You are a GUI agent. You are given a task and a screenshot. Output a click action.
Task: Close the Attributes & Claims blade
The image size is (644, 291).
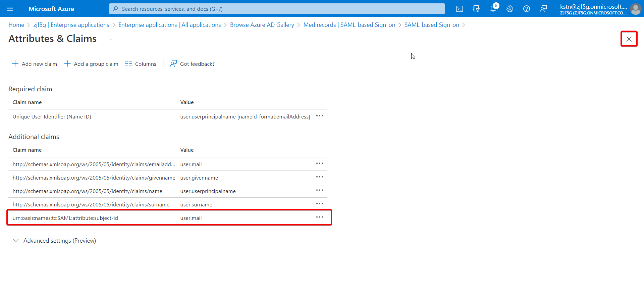point(629,39)
